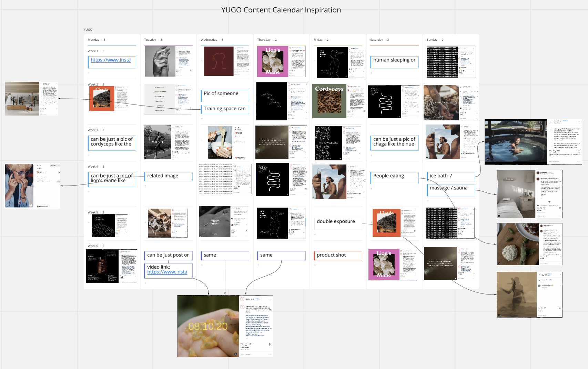Viewport: 588px width, 369px height.
Task: Click plus icon below 'People eating' card
Action: click(371, 188)
